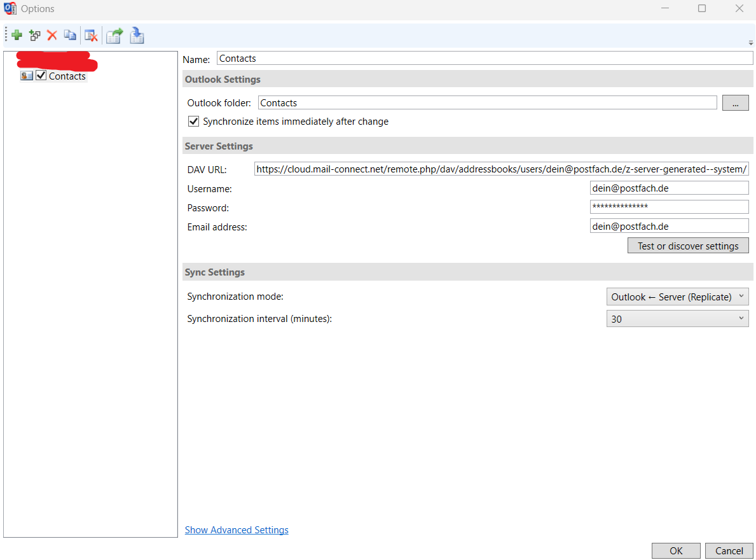Select the Contacts profile in the tree

pyautogui.click(x=67, y=76)
